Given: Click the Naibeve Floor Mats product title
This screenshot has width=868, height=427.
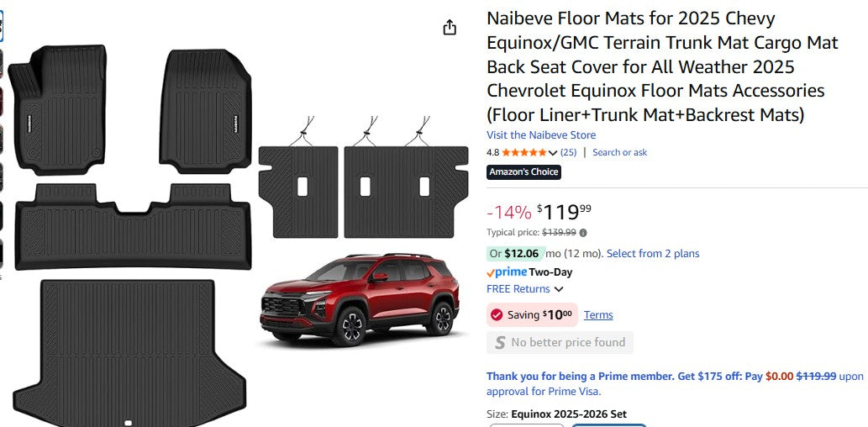Looking at the screenshot, I should (x=662, y=66).
